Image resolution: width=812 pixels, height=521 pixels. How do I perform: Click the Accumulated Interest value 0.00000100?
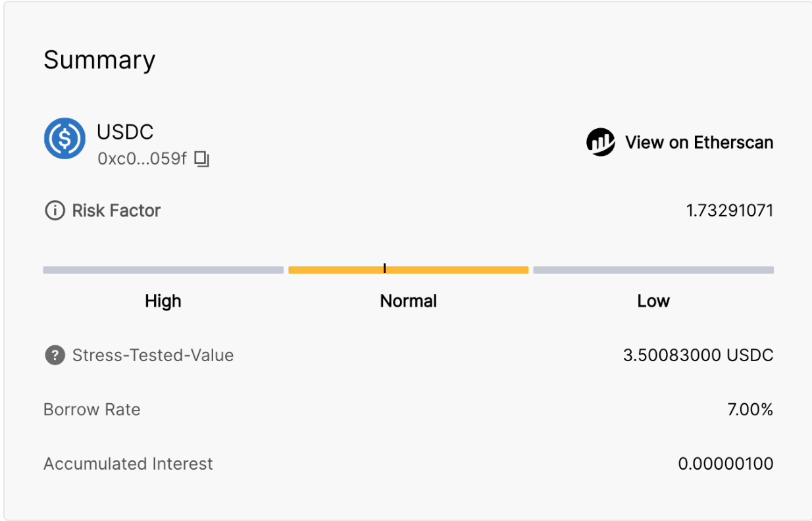click(726, 464)
